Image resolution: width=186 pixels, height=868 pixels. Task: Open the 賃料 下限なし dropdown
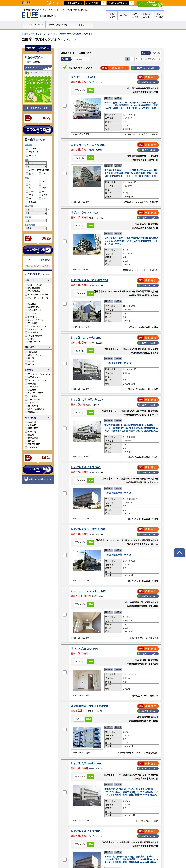[x=36, y=163]
